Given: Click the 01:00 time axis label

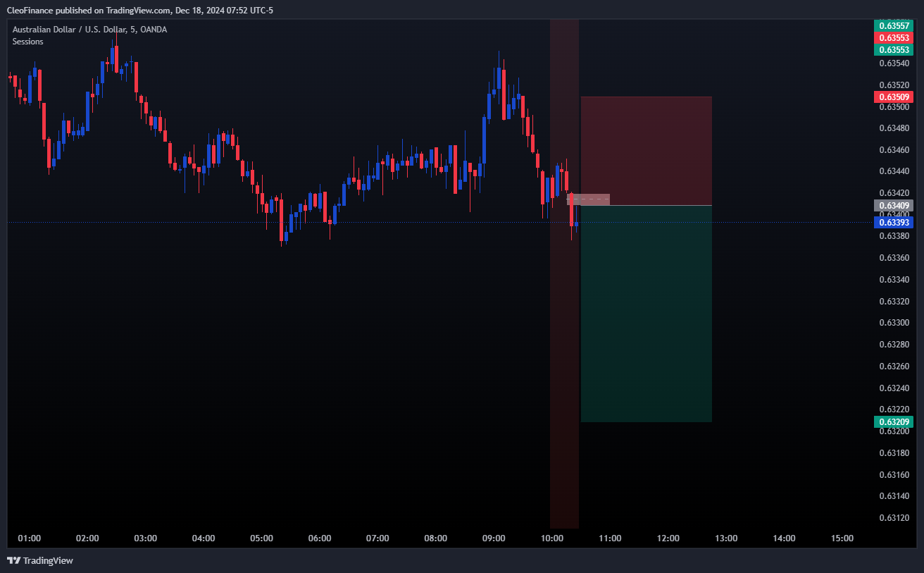Looking at the screenshot, I should click(29, 538).
